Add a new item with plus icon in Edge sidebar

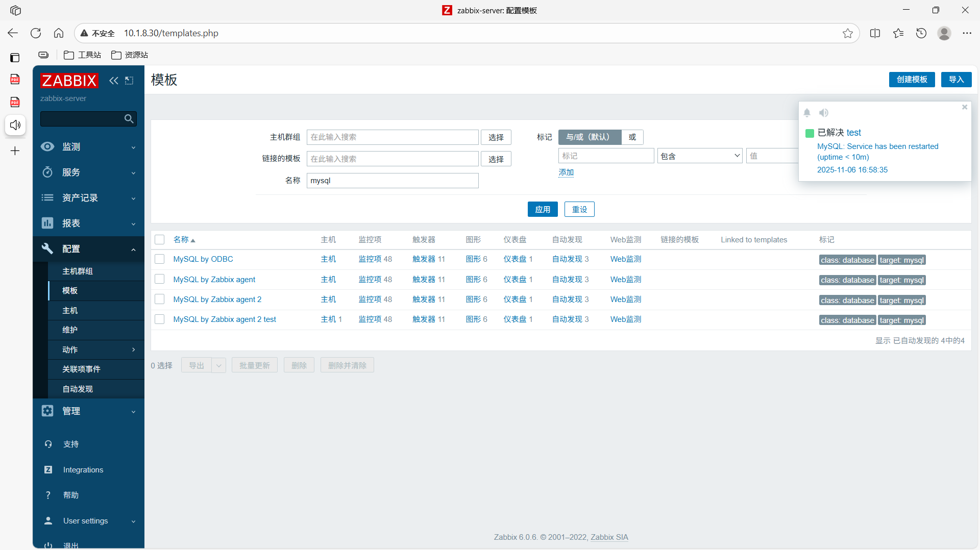(15, 151)
